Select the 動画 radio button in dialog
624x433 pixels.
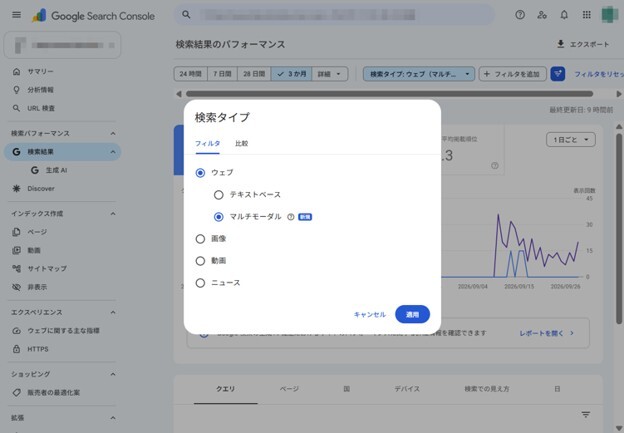pos(200,261)
